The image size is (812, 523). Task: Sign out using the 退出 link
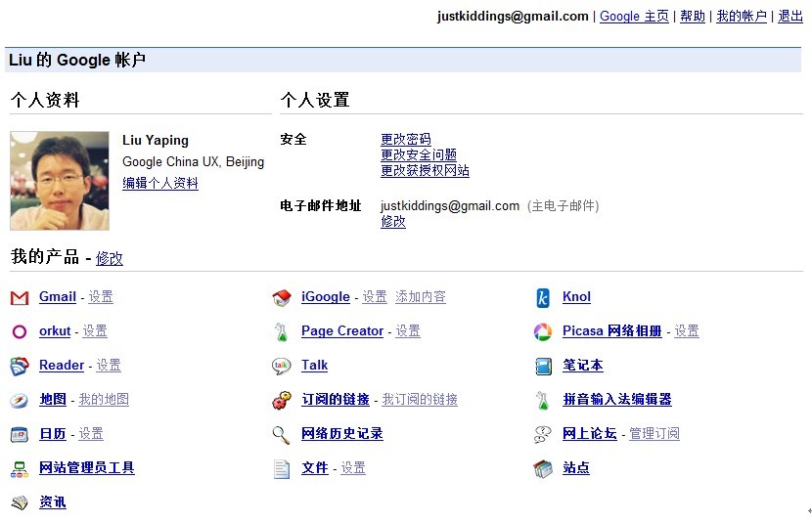click(x=790, y=16)
